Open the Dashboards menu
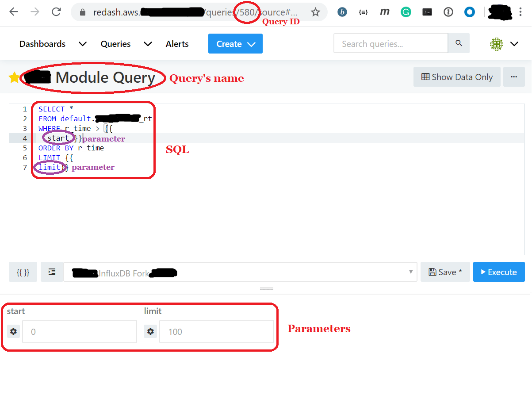The width and height of the screenshot is (532, 395). [42, 44]
